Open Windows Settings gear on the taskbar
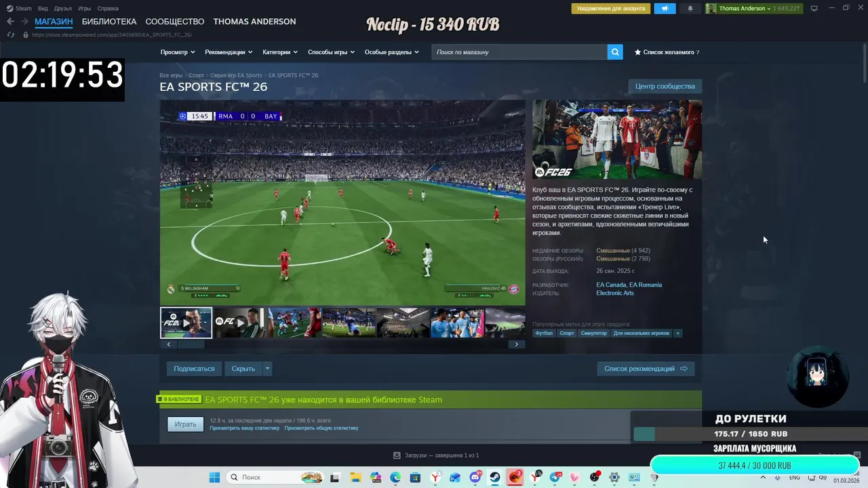Viewport: 868px width, 488px height. [614, 477]
